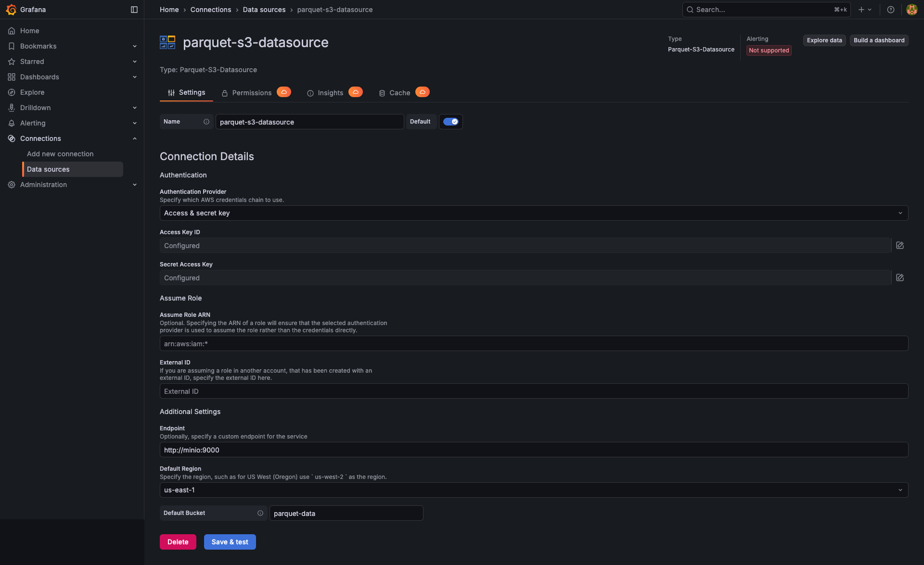Screen dimensions: 924x565
Task: Click cloud badge next to Permissions
Action: click(284, 92)
